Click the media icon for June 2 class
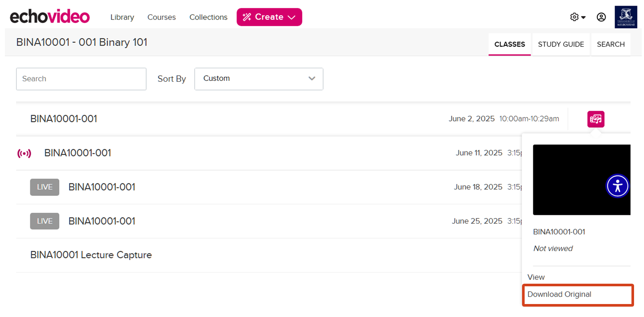This screenshot has height=317, width=644. click(596, 119)
